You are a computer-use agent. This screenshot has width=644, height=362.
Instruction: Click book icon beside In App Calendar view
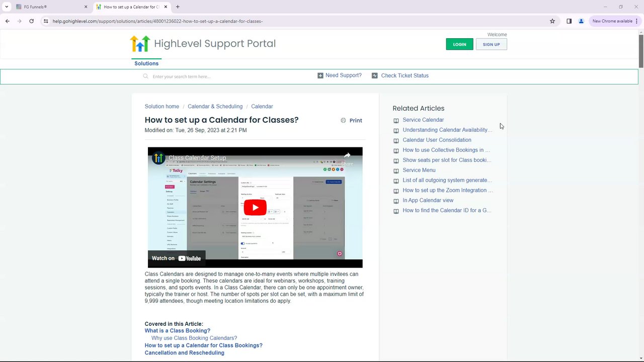pyautogui.click(x=396, y=201)
